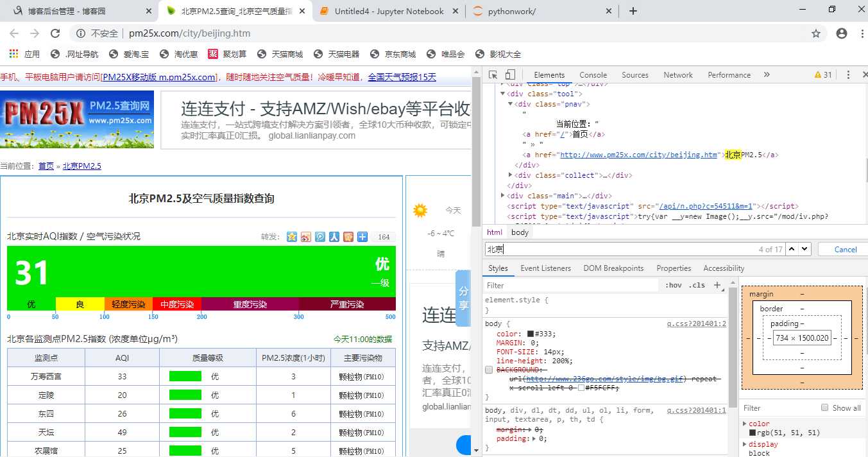Click the rgb(51, 51, 51) computed swatch

click(753, 433)
